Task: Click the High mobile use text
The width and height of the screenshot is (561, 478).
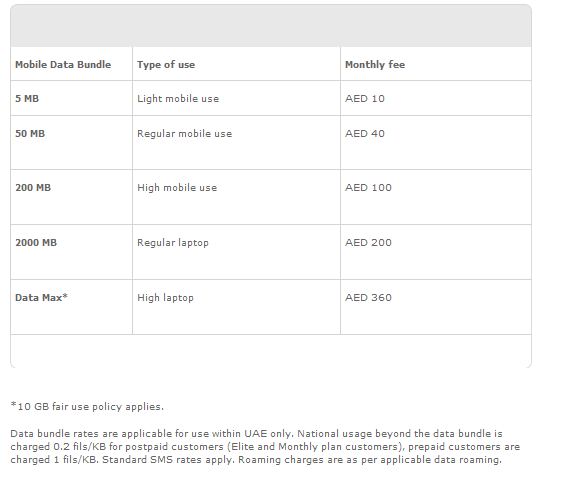Action: (x=177, y=188)
